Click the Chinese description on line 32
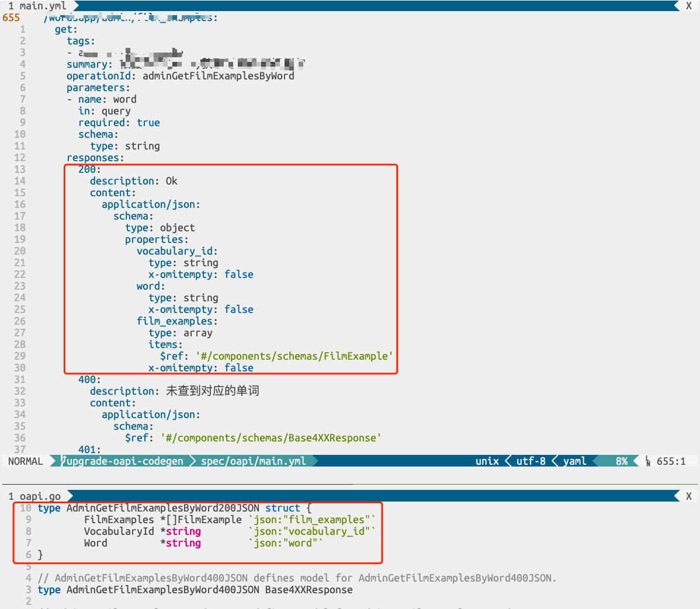This screenshot has height=609, width=700. click(x=213, y=391)
